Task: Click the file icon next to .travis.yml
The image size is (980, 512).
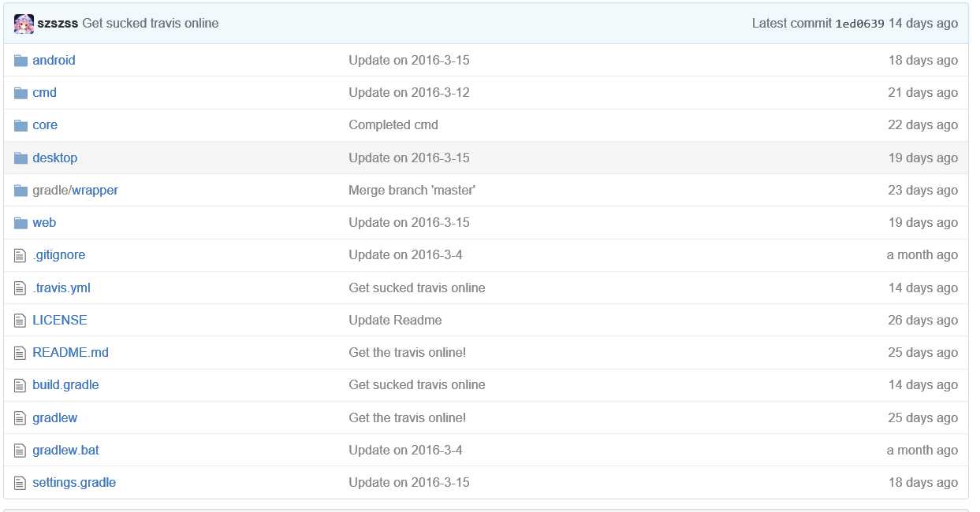Action: pos(20,288)
